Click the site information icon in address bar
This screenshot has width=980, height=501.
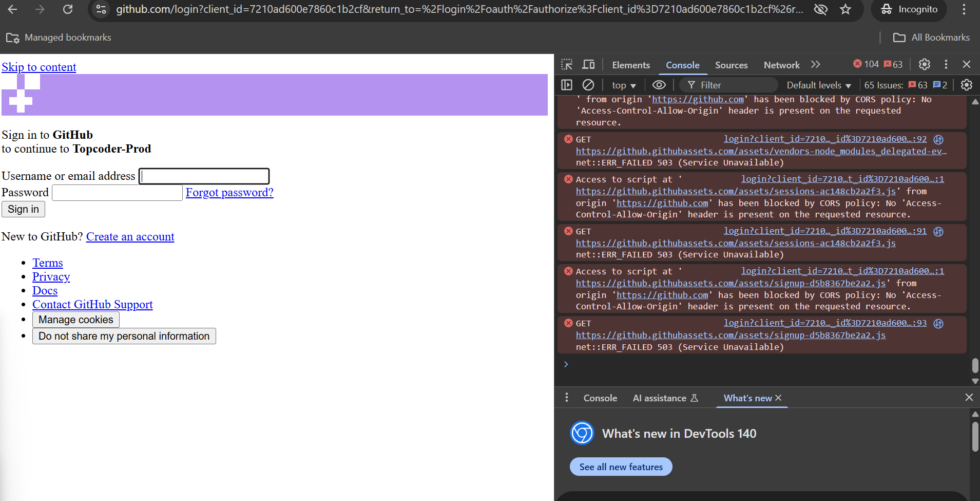tap(102, 9)
